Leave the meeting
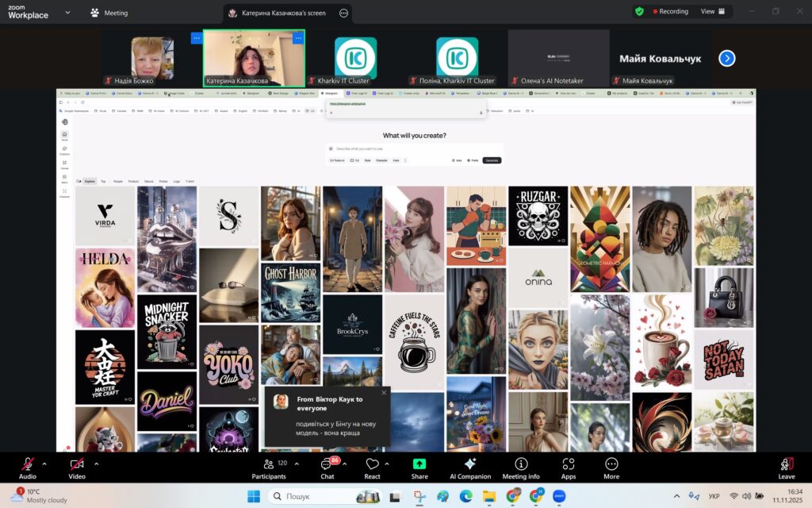This screenshot has height=508, width=812. pyautogui.click(x=786, y=467)
